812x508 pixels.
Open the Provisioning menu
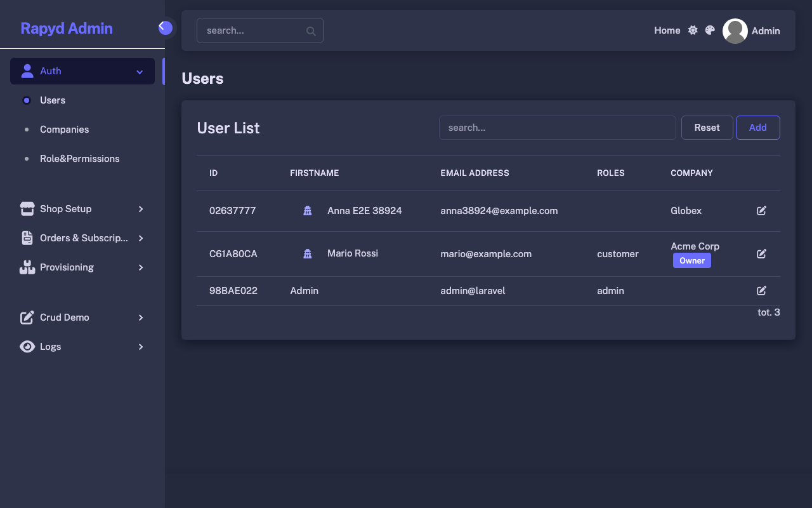[x=82, y=267]
